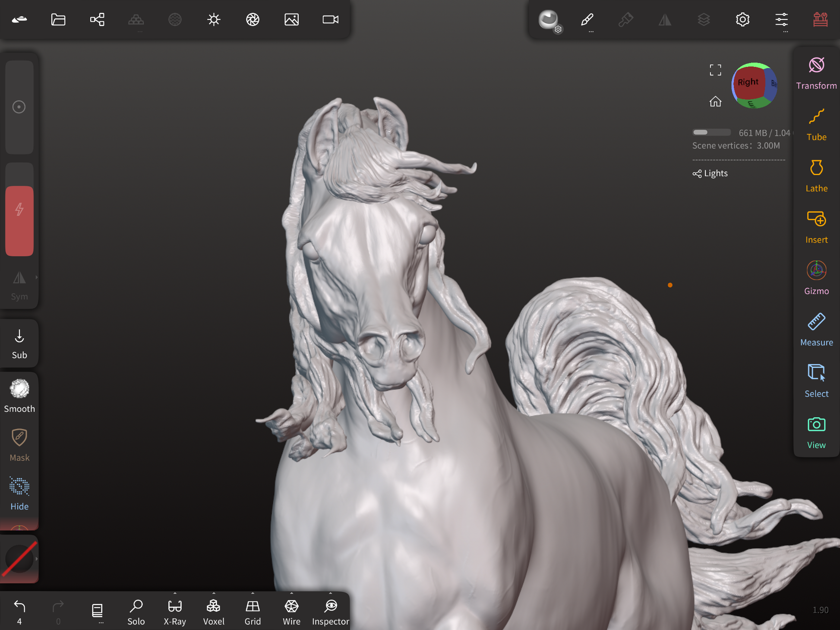Activate the Gizmo tool
This screenshot has height=630, width=840.
(x=816, y=279)
